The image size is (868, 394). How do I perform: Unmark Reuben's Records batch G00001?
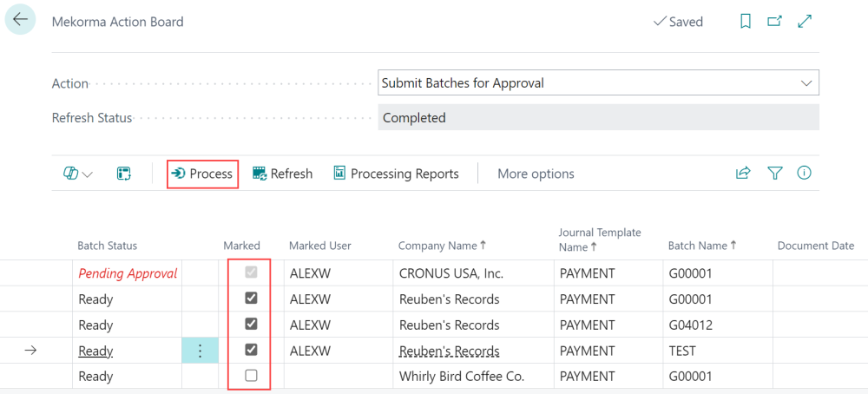click(252, 299)
